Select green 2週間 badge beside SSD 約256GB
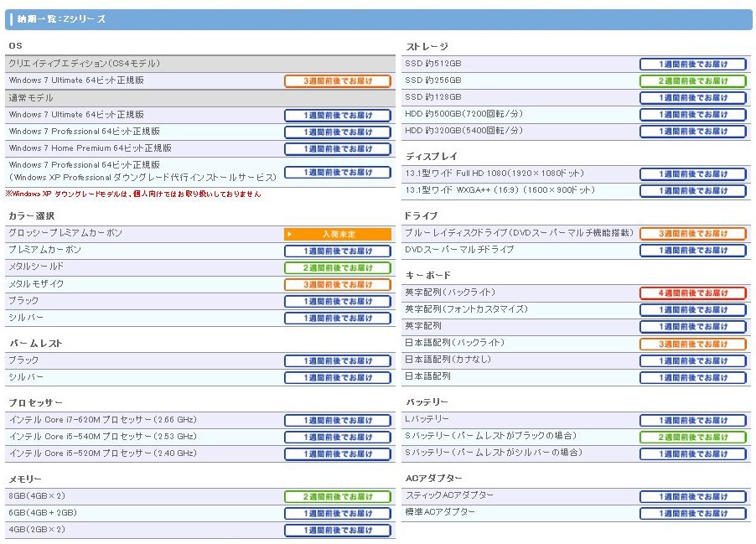 (692, 81)
